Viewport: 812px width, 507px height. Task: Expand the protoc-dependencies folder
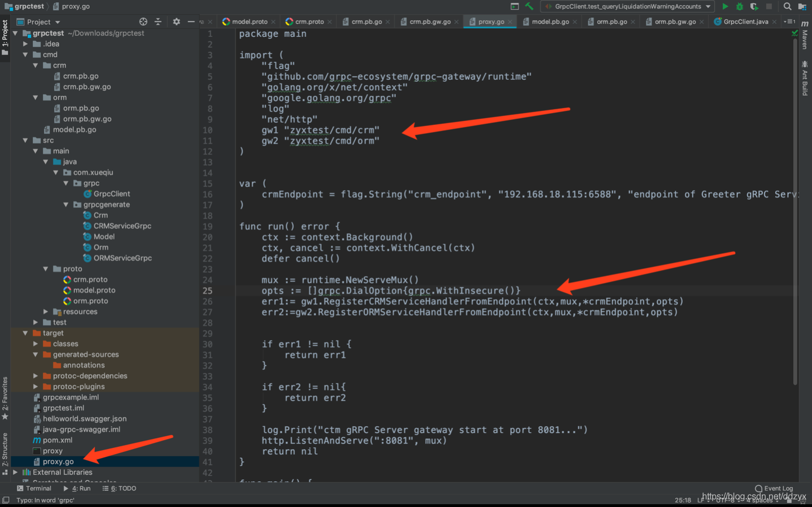(36, 376)
